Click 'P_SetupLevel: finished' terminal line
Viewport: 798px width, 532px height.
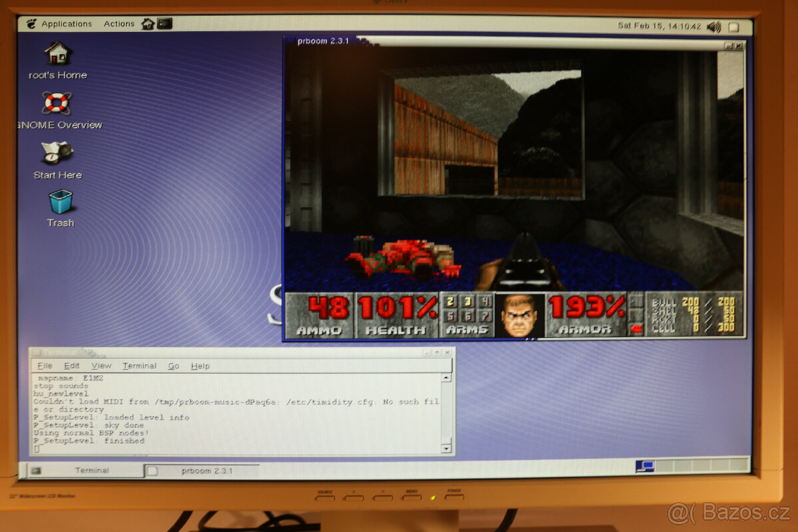(x=88, y=441)
